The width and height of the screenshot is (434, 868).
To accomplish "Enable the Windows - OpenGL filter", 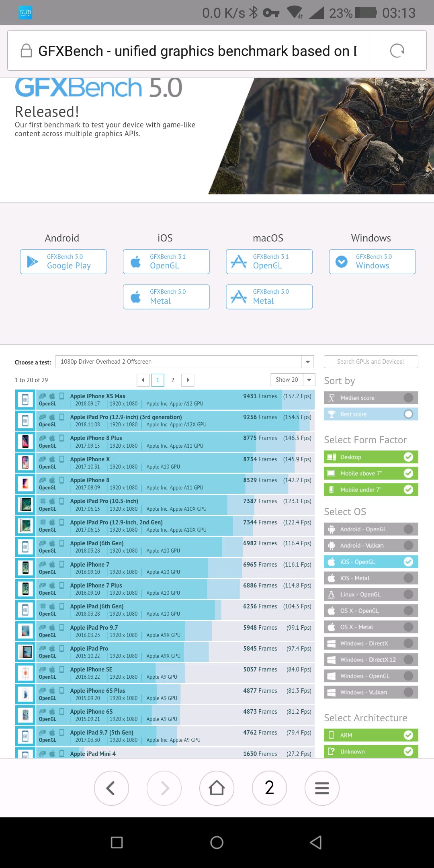I will tap(371, 676).
